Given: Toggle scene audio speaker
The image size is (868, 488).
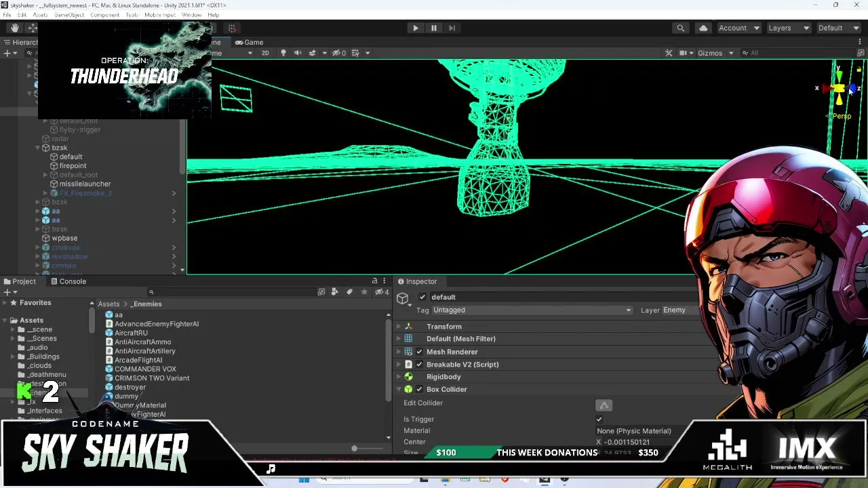Looking at the screenshot, I should (298, 53).
